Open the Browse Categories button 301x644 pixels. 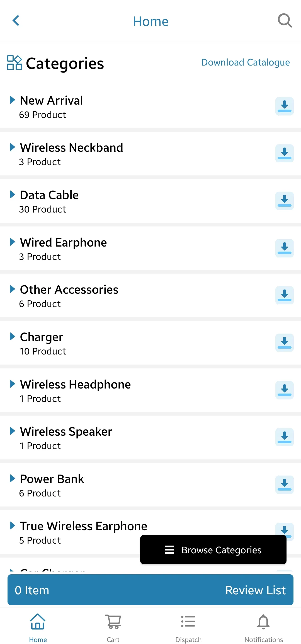[x=213, y=550]
